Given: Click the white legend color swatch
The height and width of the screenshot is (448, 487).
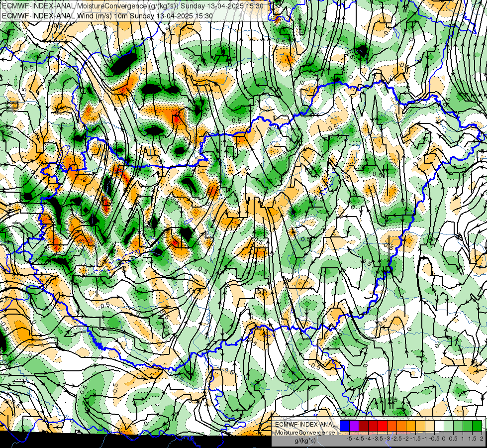Looking at the screenshot, I should [439, 426].
